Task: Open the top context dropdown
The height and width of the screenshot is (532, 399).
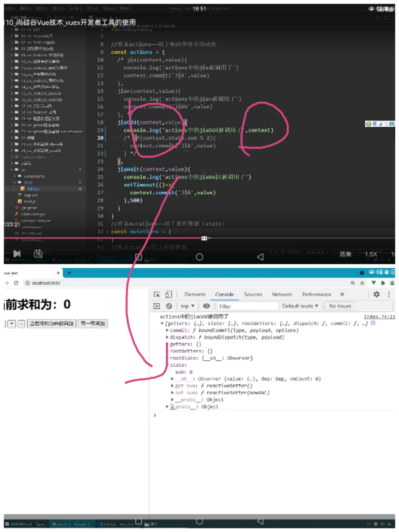Action: (187, 306)
